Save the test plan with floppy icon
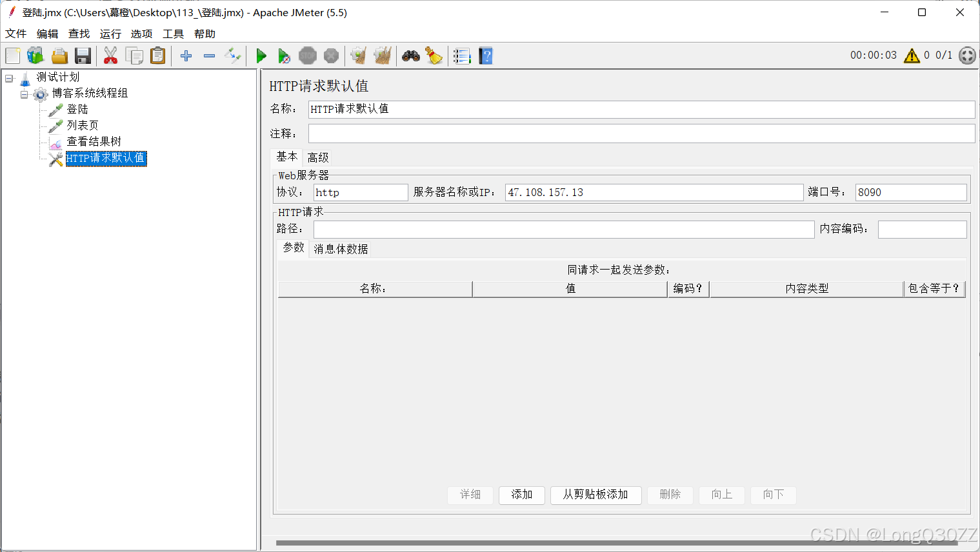 (x=83, y=56)
